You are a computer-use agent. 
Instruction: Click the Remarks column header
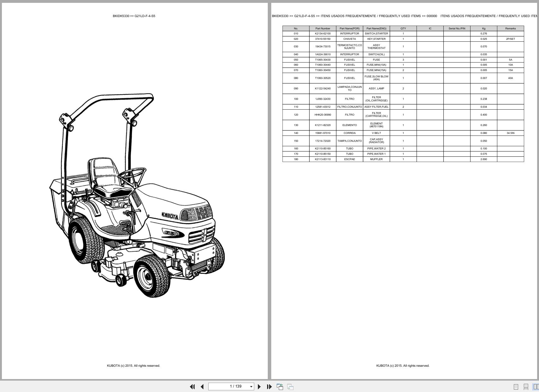click(511, 28)
